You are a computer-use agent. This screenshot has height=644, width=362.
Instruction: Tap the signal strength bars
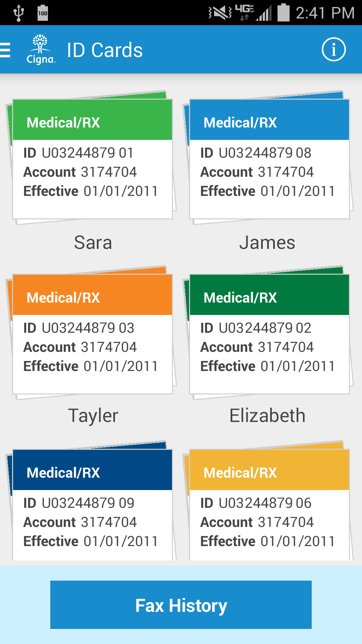click(263, 13)
